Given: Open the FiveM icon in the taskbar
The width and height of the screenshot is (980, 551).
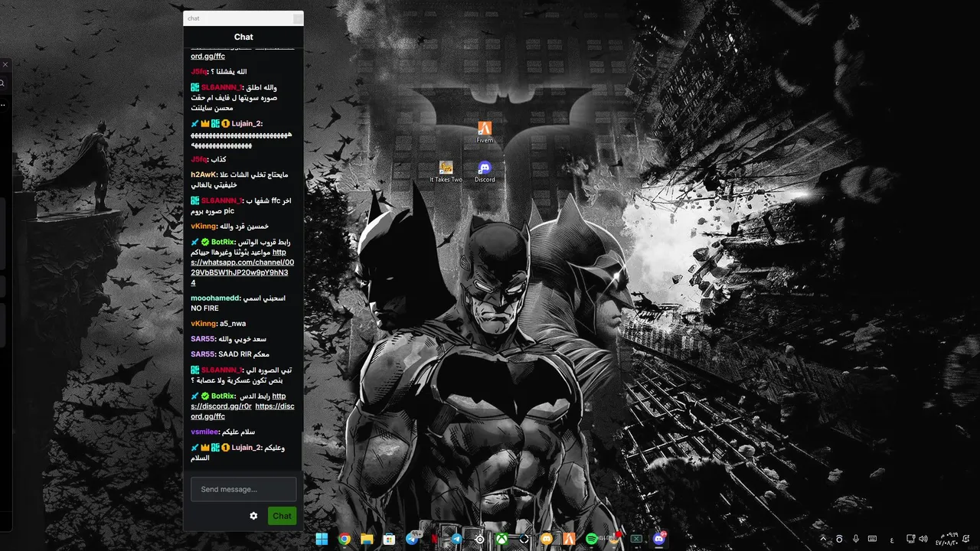Looking at the screenshot, I should point(569,539).
